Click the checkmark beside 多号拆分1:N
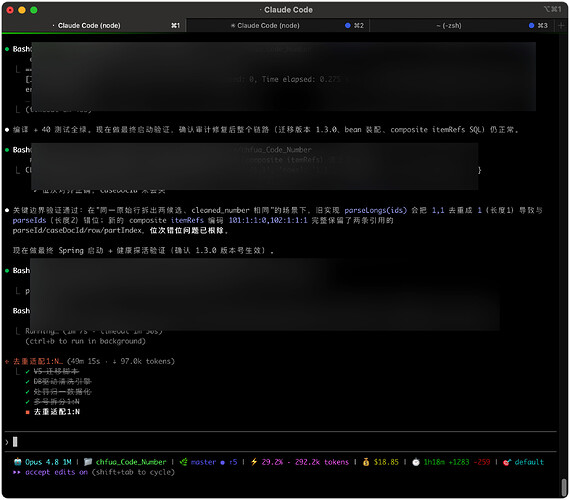The height and width of the screenshot is (500, 569). click(x=27, y=402)
